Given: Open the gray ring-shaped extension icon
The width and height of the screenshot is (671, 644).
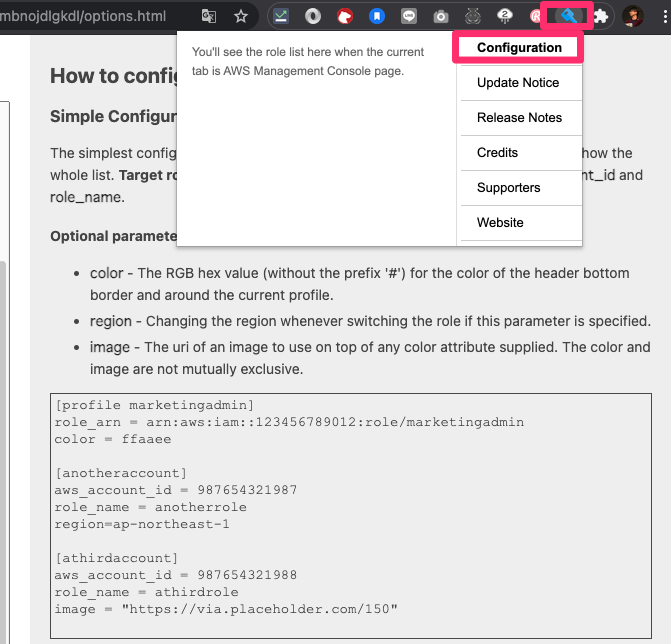Looking at the screenshot, I should (x=313, y=16).
